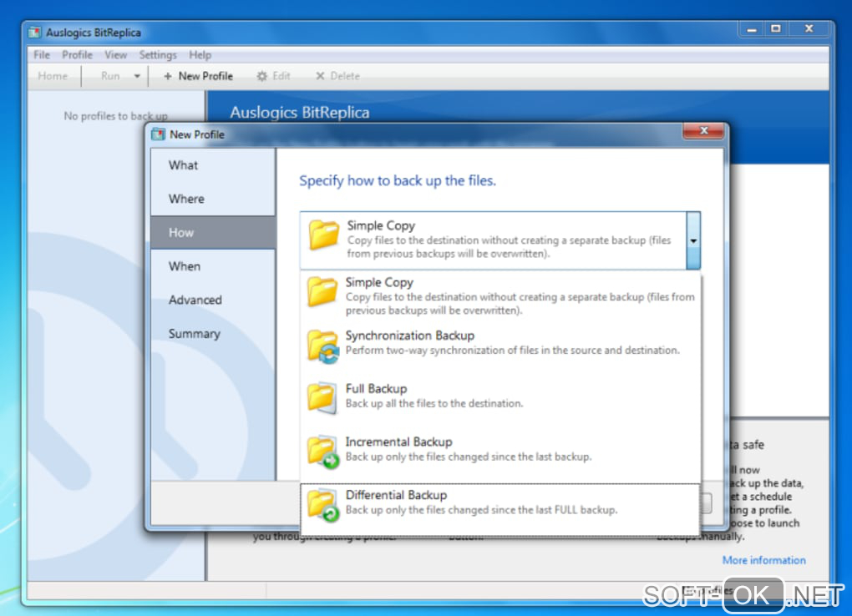Open the Profile menu
Viewport: 852px width, 616px height.
77,55
